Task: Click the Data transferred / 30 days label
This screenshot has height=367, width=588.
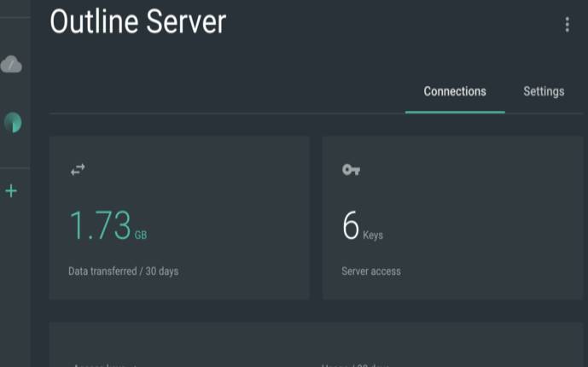Action: pos(124,271)
